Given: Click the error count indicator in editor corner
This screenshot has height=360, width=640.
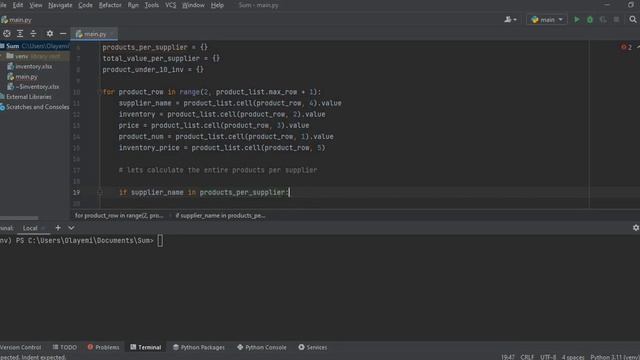Looking at the screenshot, I should [627, 47].
